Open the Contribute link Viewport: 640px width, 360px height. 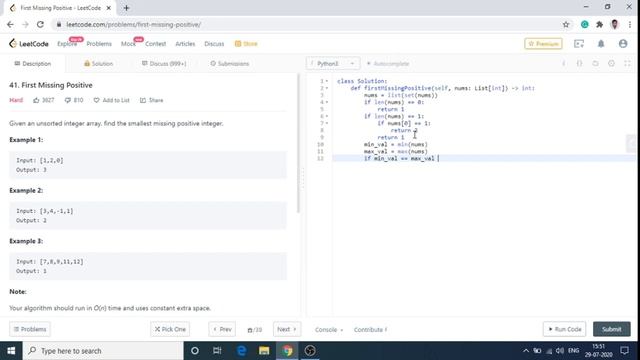click(x=371, y=330)
